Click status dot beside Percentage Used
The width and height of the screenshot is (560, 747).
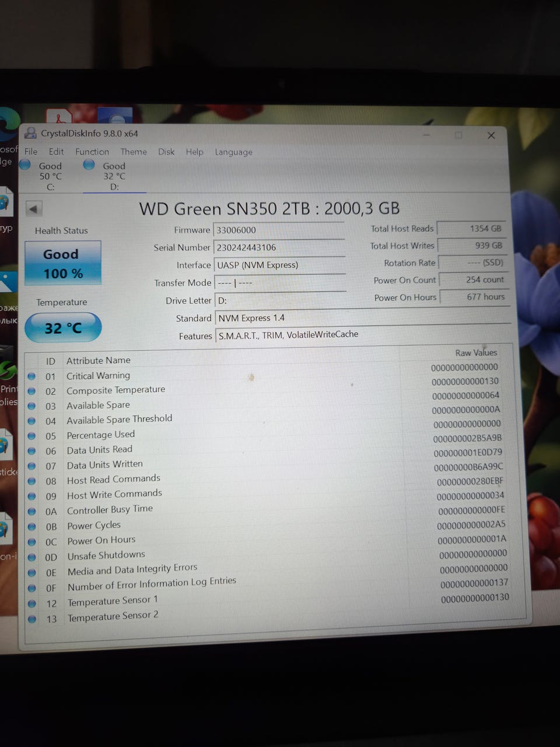click(32, 436)
